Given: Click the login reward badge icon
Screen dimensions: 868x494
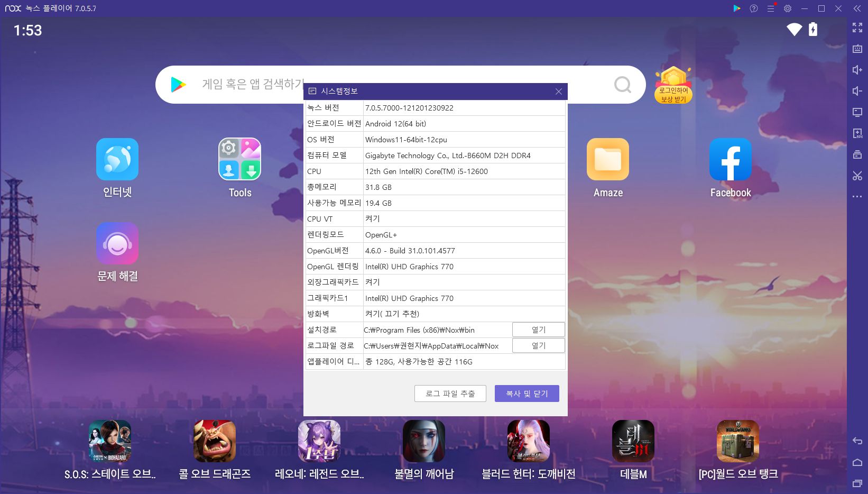Looking at the screenshot, I should pos(673,85).
